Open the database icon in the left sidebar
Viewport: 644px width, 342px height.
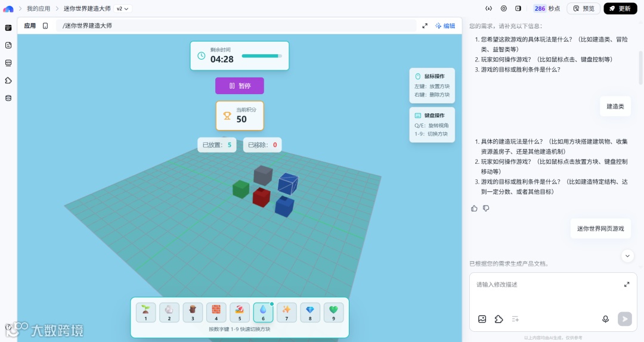click(8, 98)
